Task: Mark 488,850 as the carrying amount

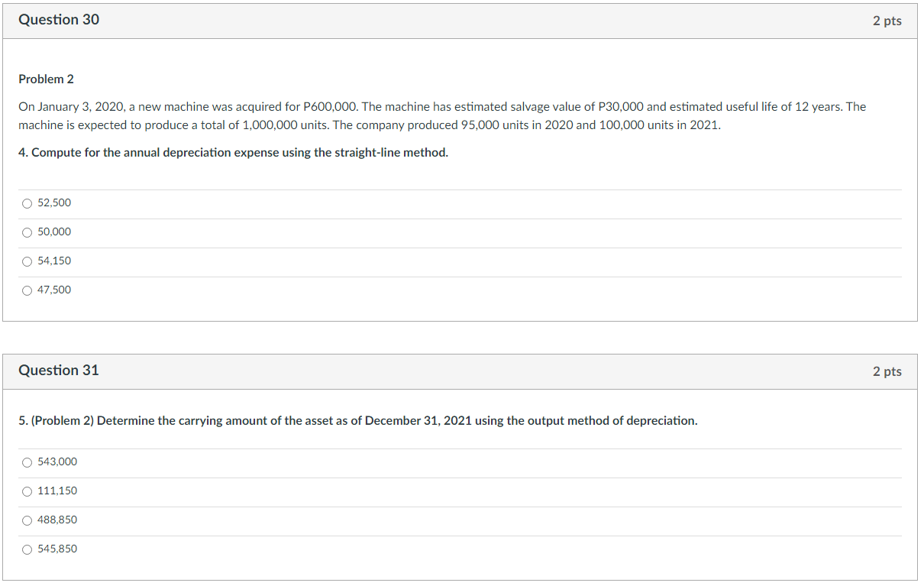Action: click(27, 520)
